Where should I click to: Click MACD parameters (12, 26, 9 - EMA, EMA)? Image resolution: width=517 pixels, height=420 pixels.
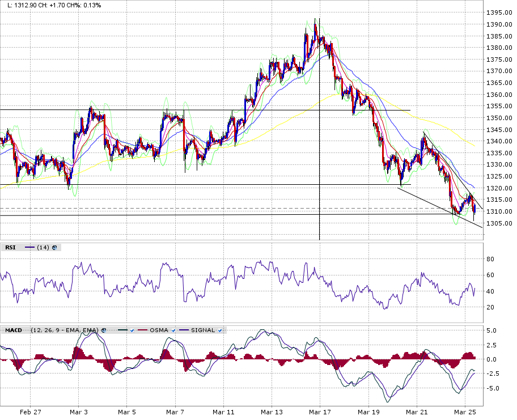[65, 330]
